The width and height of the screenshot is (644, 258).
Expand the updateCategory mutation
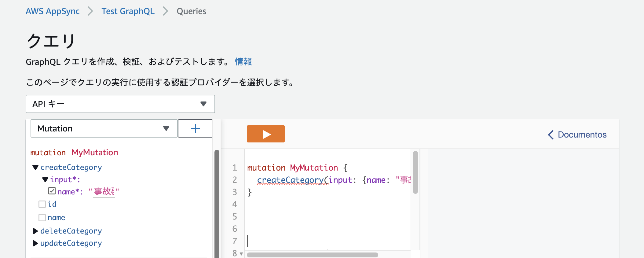35,243
